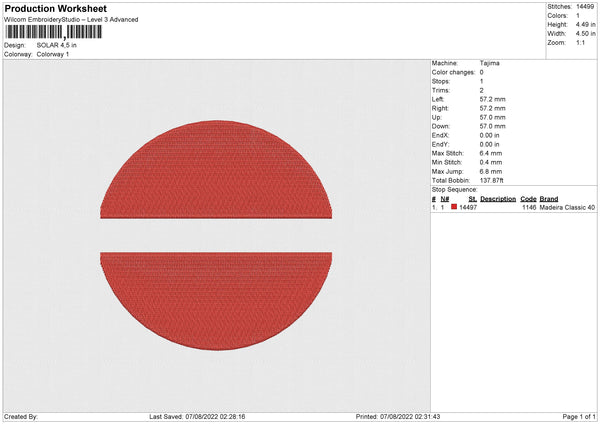Click the design name SOLAR 4,5 in
Viewport: 600px width, 424px height.
click(x=55, y=45)
